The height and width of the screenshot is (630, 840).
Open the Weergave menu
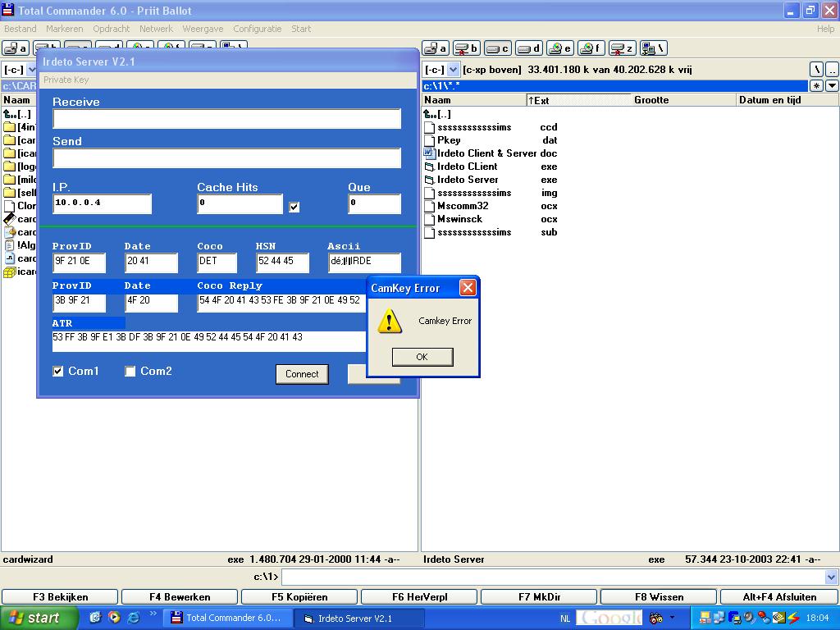(x=203, y=29)
